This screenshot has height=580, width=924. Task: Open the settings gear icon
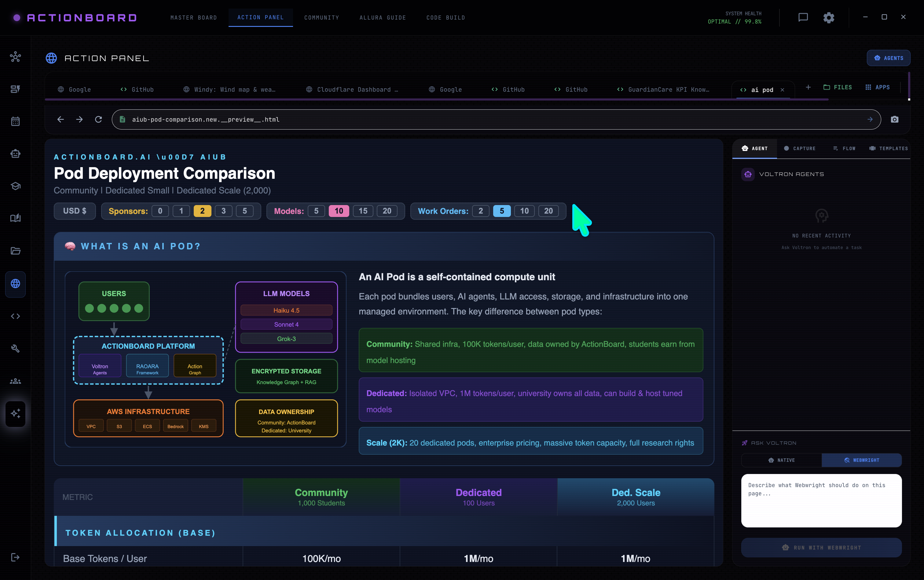point(829,17)
